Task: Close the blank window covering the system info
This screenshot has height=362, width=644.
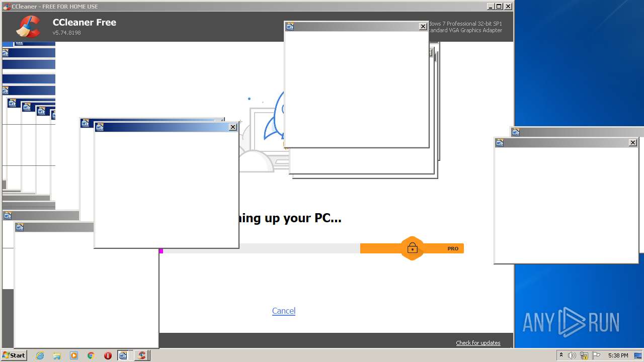Action: (x=423, y=27)
